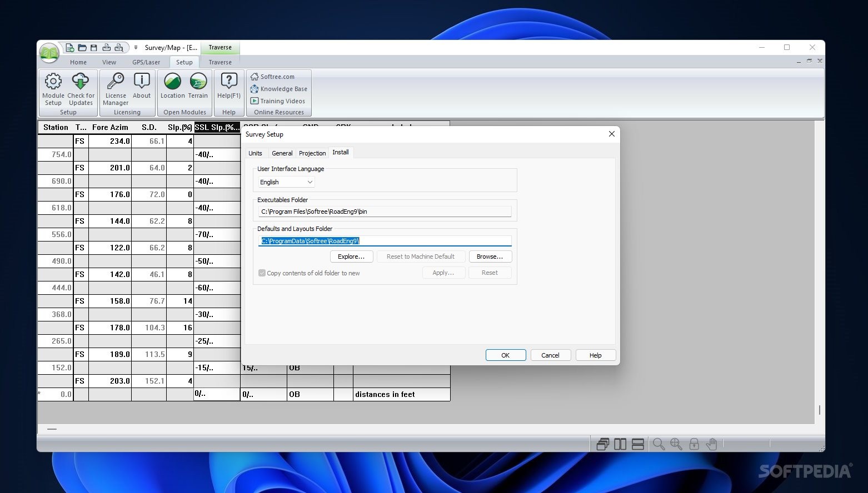Viewport: 868px width, 493px height.
Task: Click the Print Preview icon
Action: [118, 48]
